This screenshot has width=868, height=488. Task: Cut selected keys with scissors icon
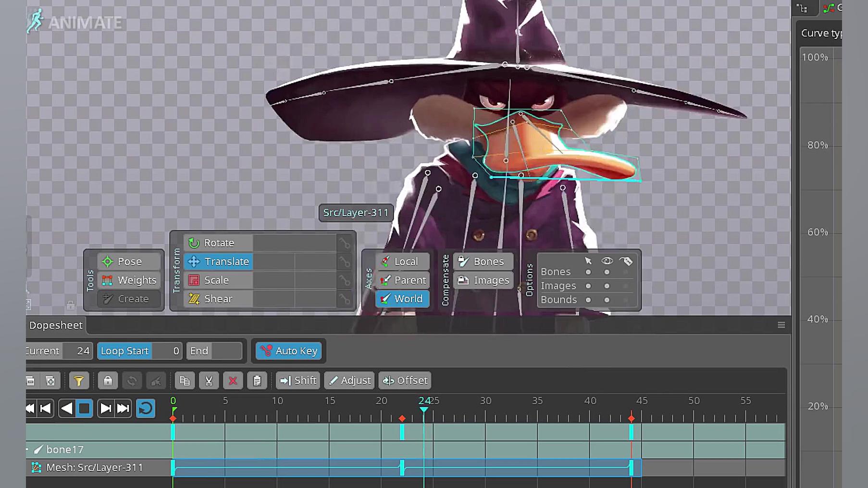click(209, 381)
